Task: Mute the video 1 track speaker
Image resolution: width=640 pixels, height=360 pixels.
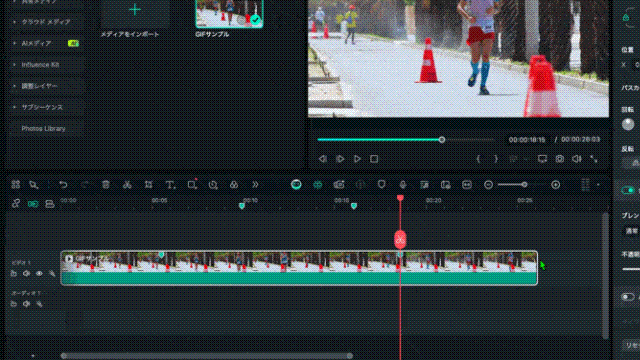Action: (27, 273)
